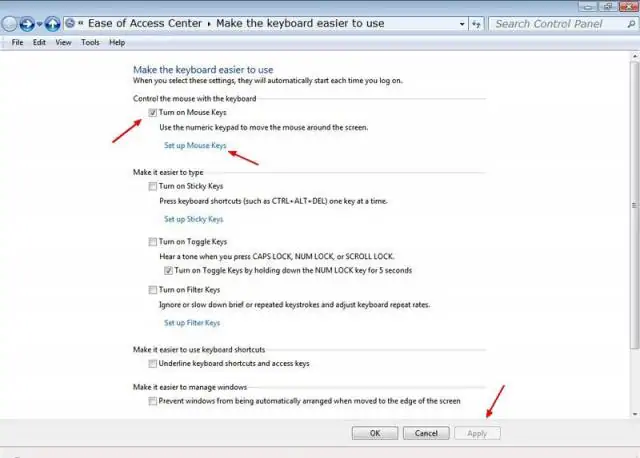This screenshot has width=640, height=458.
Task: Check Prevent windows from being automatically arranged
Action: [153, 401]
